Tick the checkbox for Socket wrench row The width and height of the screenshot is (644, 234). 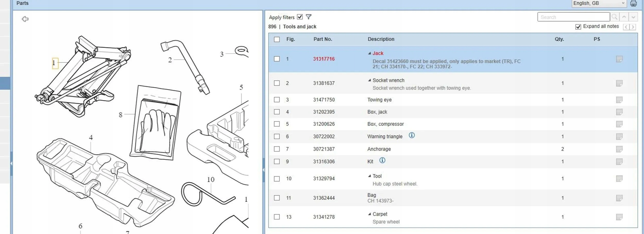(277, 83)
